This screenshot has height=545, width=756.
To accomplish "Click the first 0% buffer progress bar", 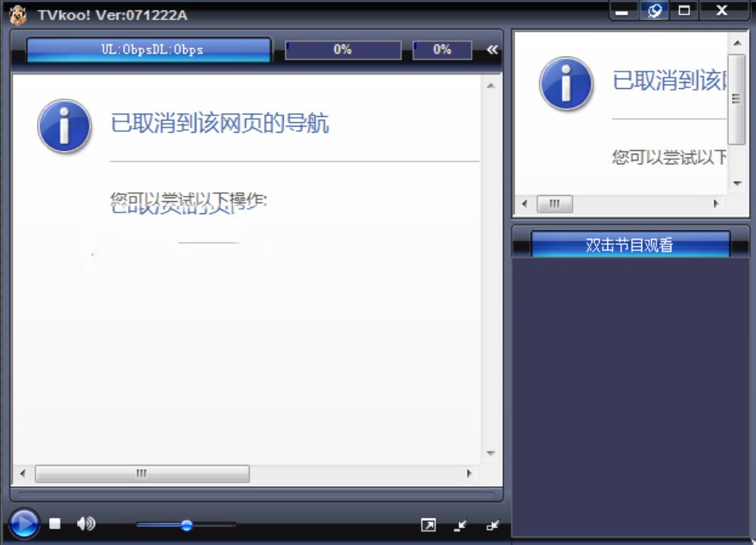I will tap(344, 49).
